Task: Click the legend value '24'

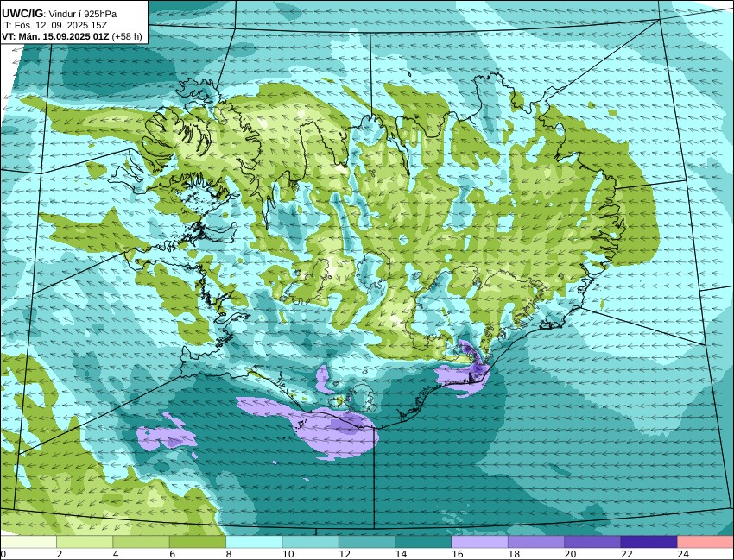Action: 683,554
